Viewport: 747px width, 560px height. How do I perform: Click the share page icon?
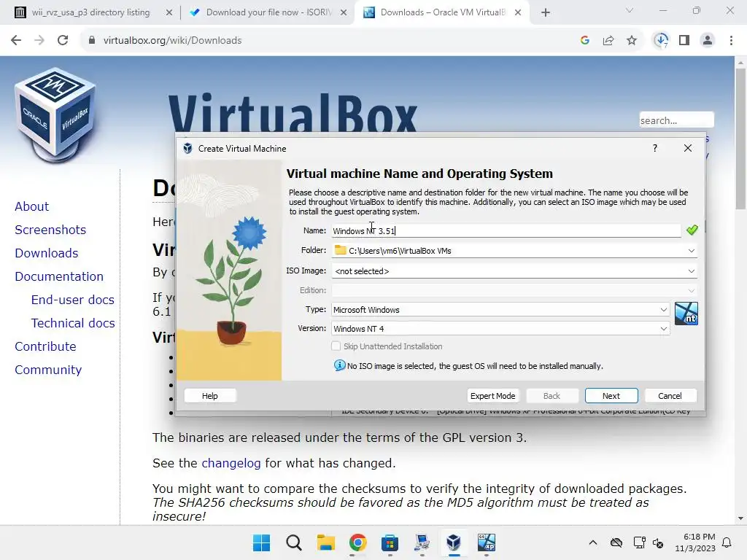click(608, 41)
